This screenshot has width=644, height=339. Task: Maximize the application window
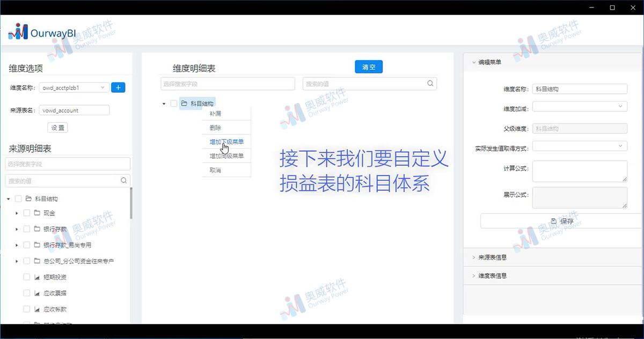(612, 8)
